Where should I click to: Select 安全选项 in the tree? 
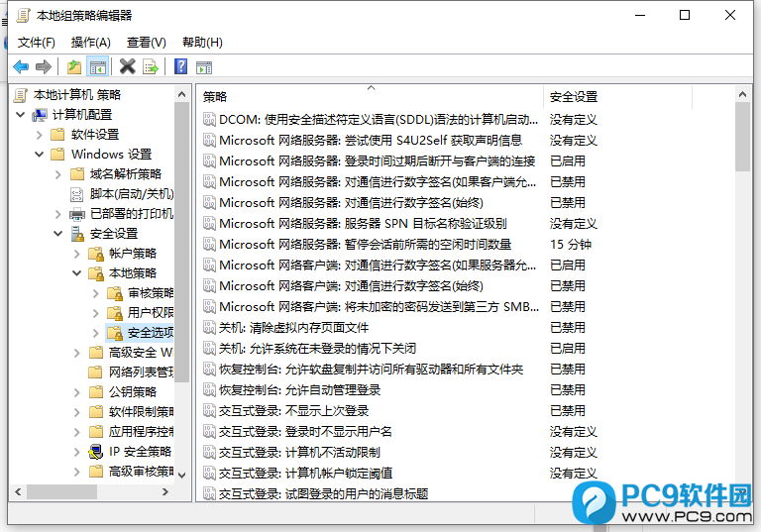click(x=150, y=333)
